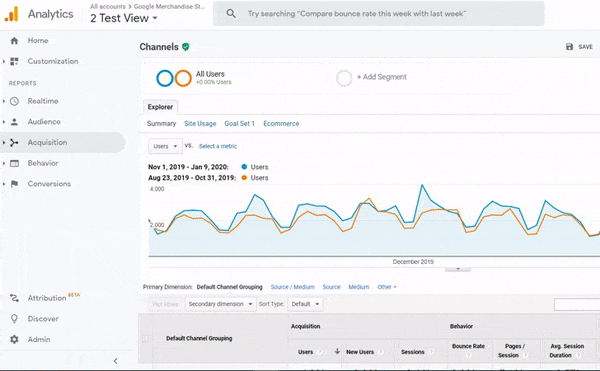Image resolution: width=600 pixels, height=371 pixels.
Task: Click Add Segment
Action: (382, 77)
